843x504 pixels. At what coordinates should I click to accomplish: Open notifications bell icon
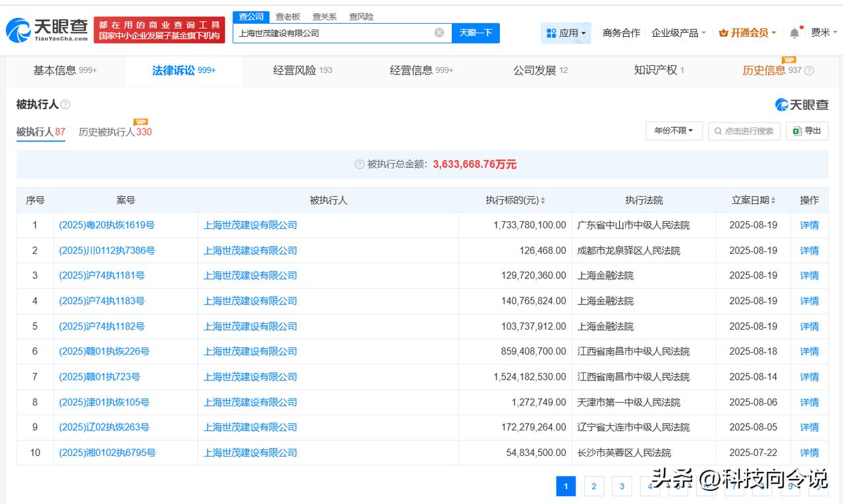point(795,33)
